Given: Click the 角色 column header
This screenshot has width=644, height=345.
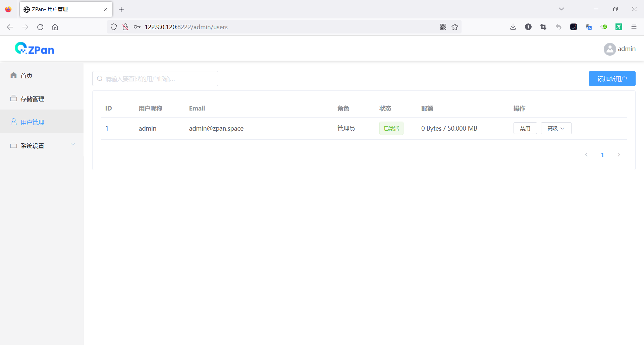Looking at the screenshot, I should [343, 109].
